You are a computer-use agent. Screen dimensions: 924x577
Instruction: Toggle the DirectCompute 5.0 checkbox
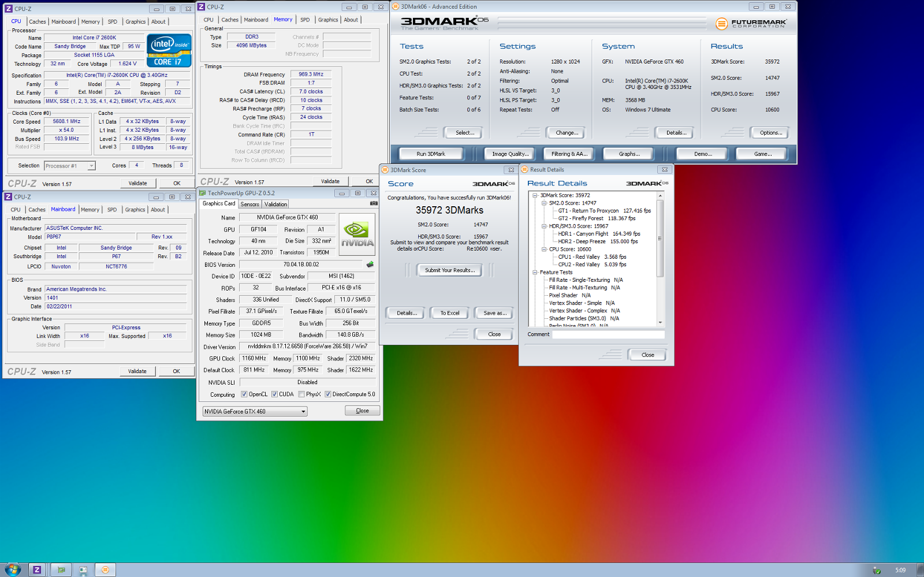tap(327, 394)
